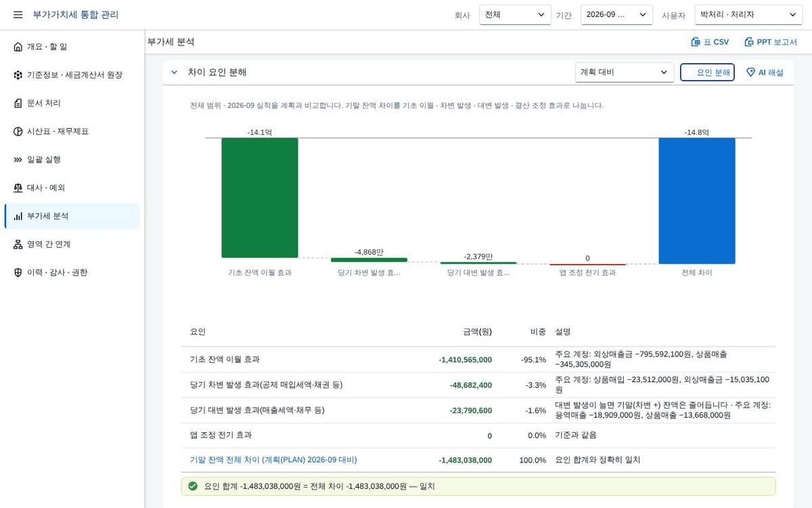The height and width of the screenshot is (508, 812).
Task: Click the 당기 대변 발생 효과(매출세액·채무 등) row label
Action: pyautogui.click(x=257, y=410)
